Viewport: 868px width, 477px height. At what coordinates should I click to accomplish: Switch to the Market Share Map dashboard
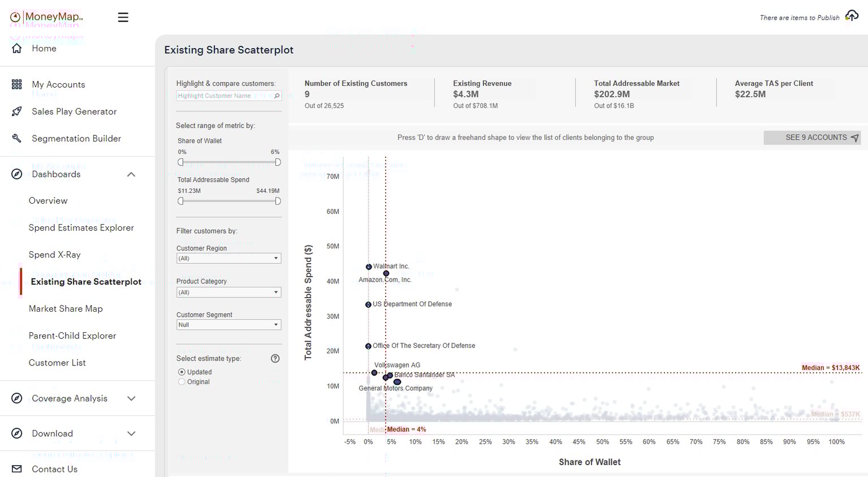click(65, 308)
